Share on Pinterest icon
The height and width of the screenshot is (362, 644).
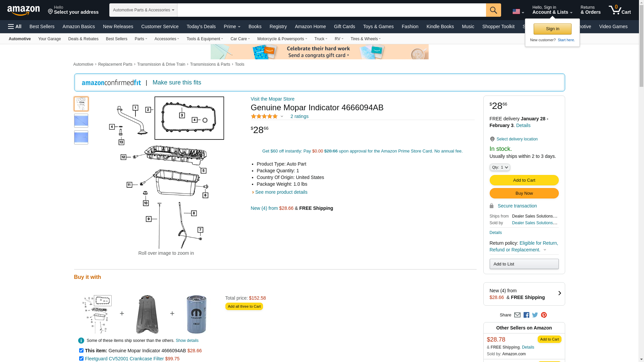coord(544,315)
